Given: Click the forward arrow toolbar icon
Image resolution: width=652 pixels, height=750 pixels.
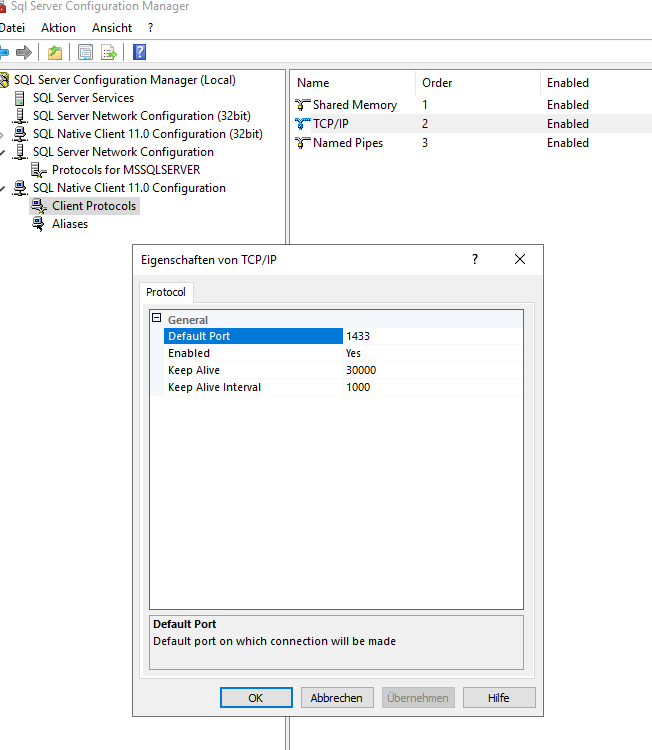Looking at the screenshot, I should [x=24, y=52].
